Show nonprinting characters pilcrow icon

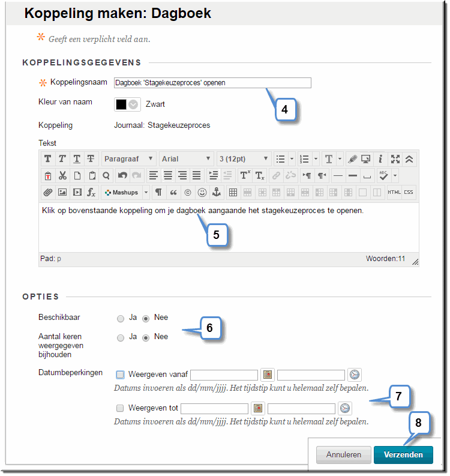[x=158, y=193]
